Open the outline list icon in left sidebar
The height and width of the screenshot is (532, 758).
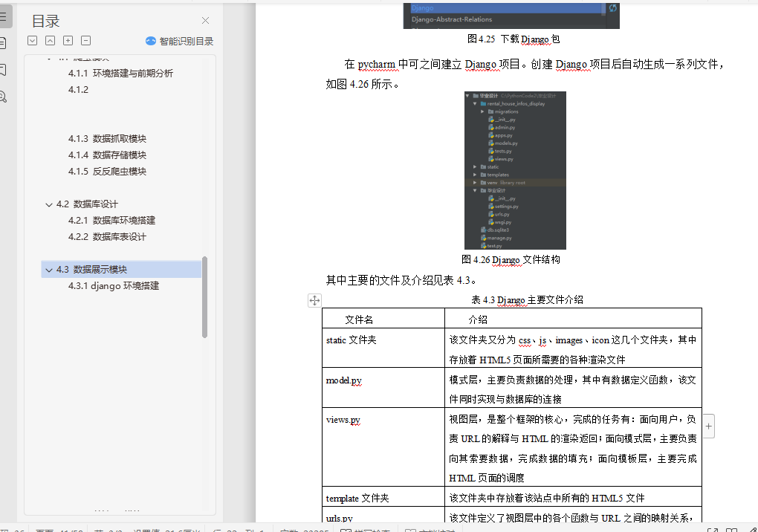click(x=4, y=17)
